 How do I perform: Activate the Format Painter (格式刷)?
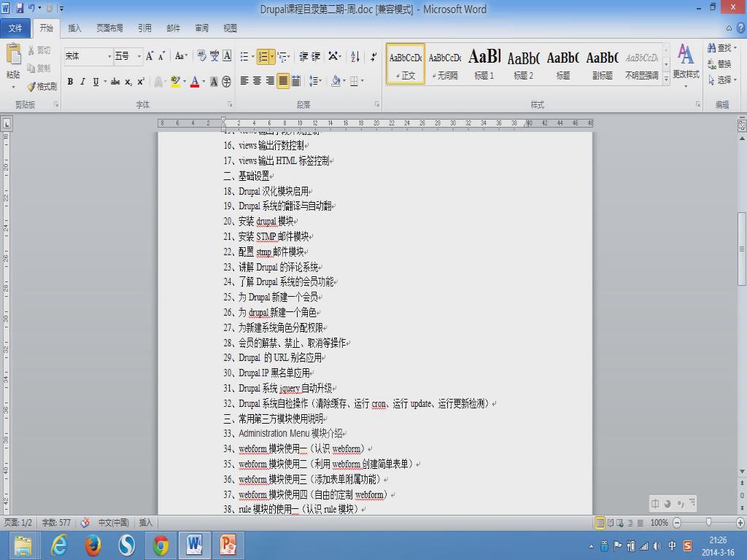click(x=42, y=86)
